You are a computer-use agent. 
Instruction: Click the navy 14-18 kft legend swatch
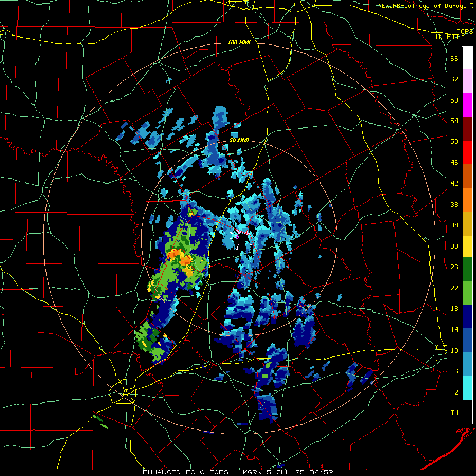coord(467,317)
